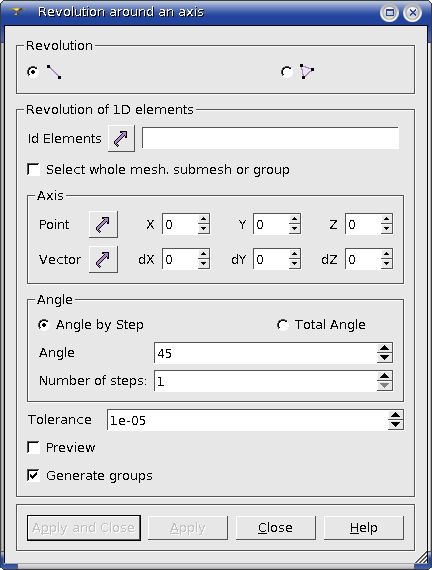Open Help for revolution dialog
This screenshot has width=432, height=570.
point(364,527)
